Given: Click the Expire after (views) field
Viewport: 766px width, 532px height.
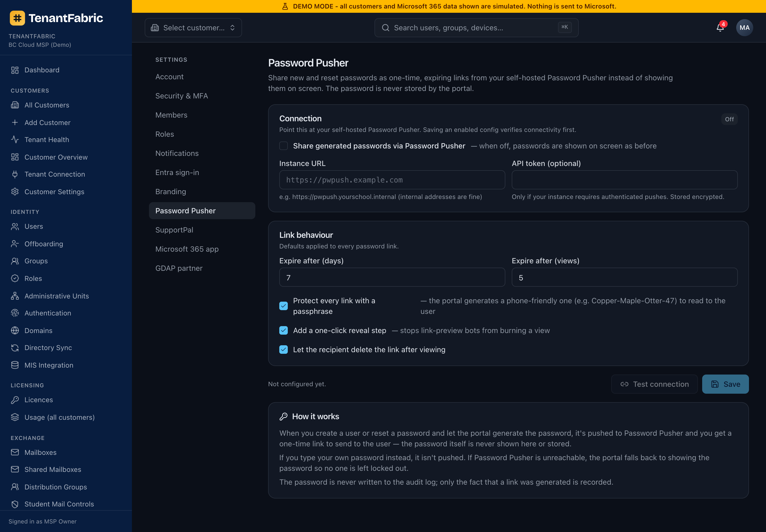Looking at the screenshot, I should tap(624, 277).
